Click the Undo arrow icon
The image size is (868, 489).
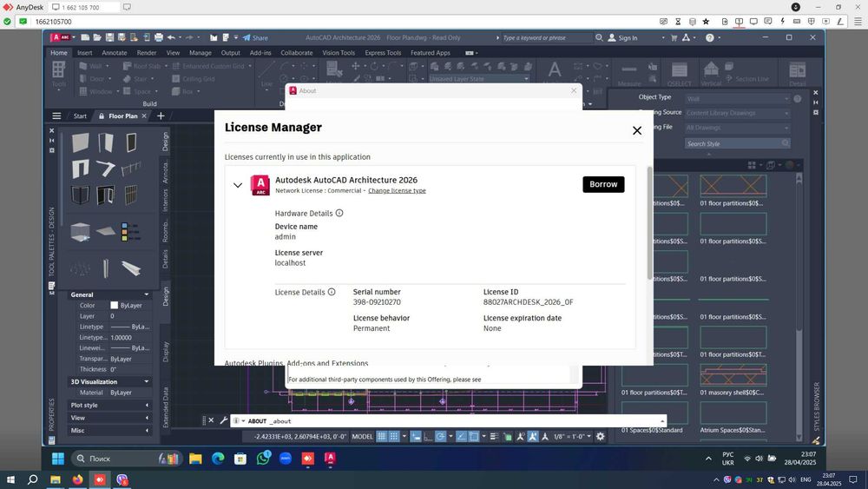click(x=172, y=37)
